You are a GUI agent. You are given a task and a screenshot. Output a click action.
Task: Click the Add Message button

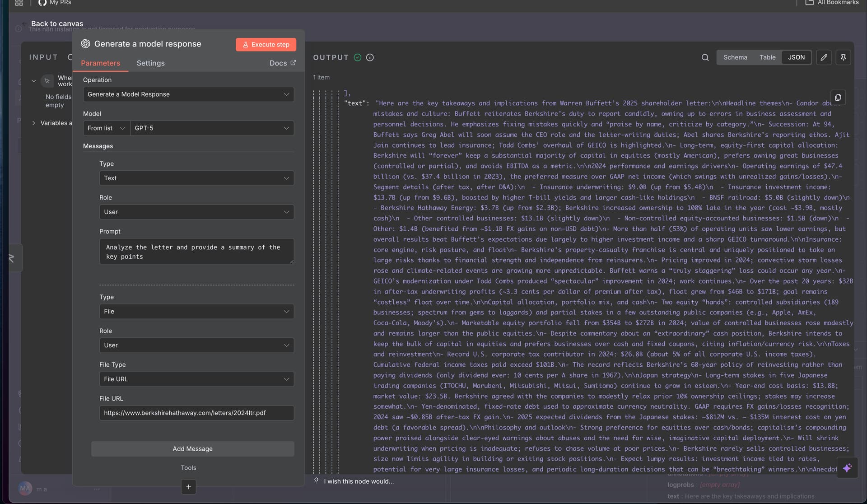tap(192, 449)
